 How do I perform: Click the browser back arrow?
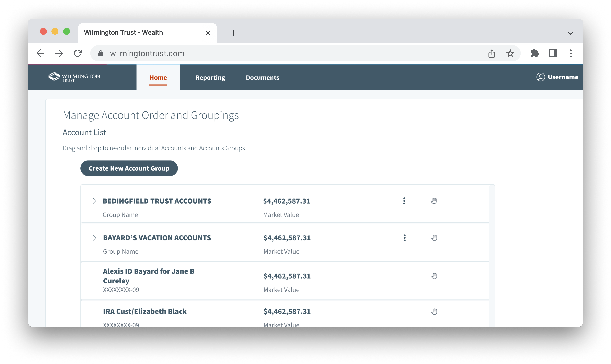pos(41,53)
